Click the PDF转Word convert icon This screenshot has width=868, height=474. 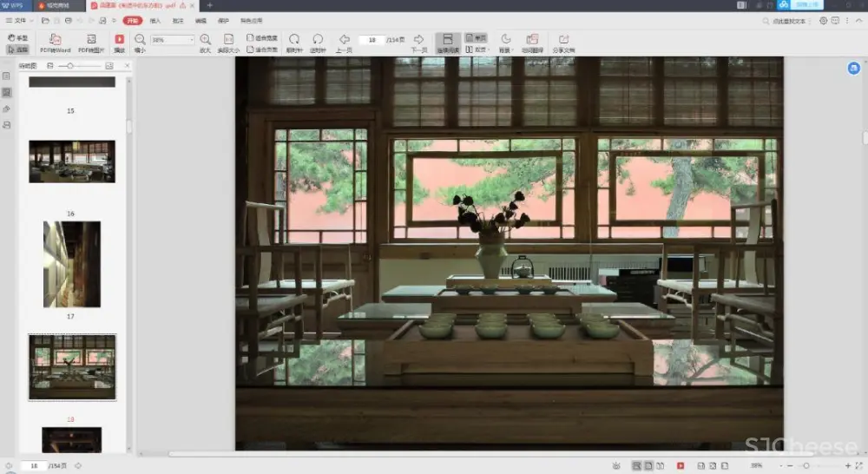(x=55, y=40)
